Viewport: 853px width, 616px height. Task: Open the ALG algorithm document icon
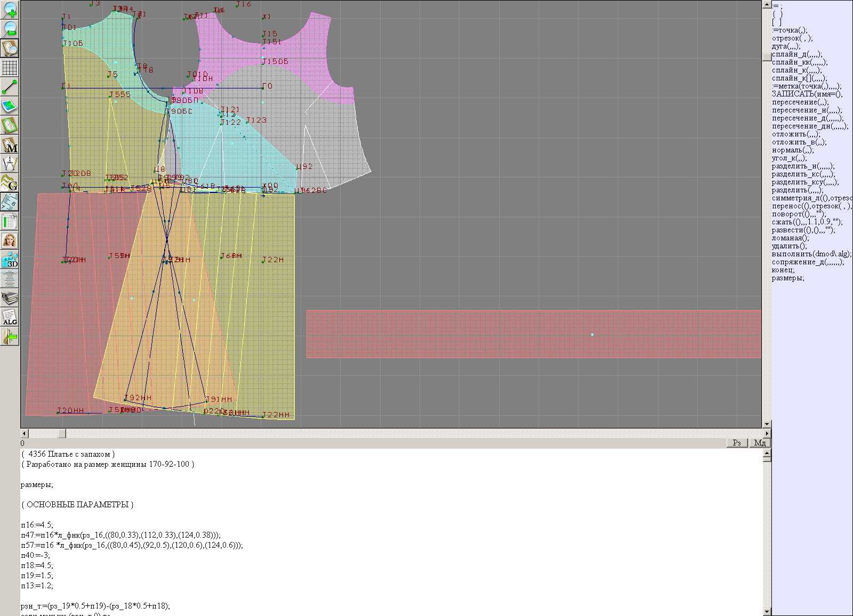point(10,317)
